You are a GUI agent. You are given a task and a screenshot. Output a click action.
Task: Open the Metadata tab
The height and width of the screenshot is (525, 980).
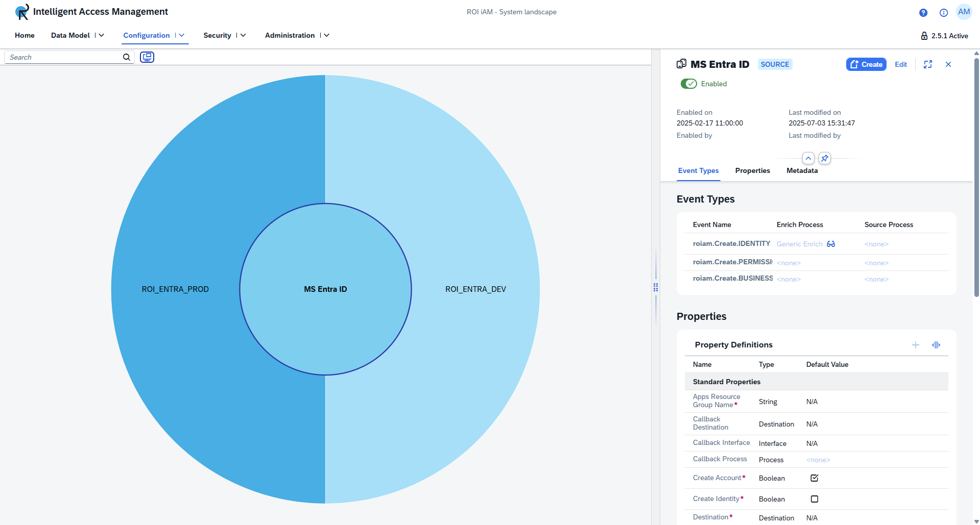click(x=802, y=170)
